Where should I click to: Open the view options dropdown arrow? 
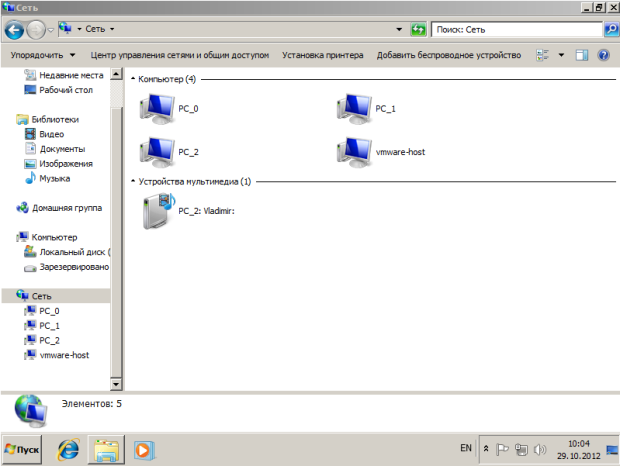[561, 55]
